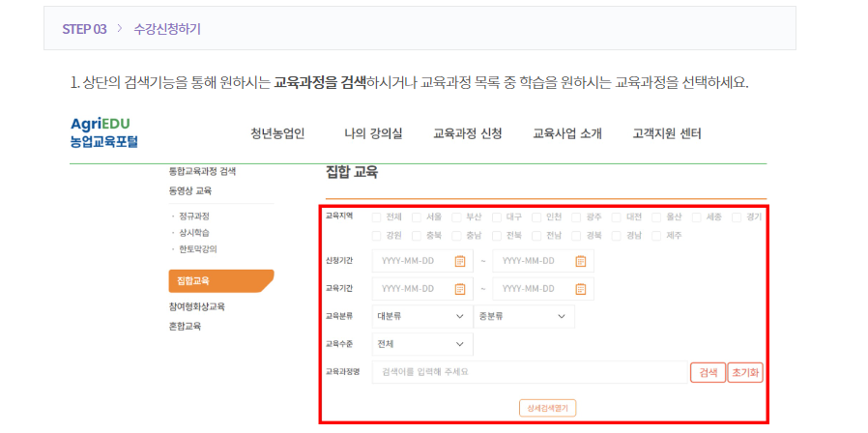This screenshot has height=433, width=868.
Task: Open 동영상 교육 sidebar link
Action: coord(189,191)
